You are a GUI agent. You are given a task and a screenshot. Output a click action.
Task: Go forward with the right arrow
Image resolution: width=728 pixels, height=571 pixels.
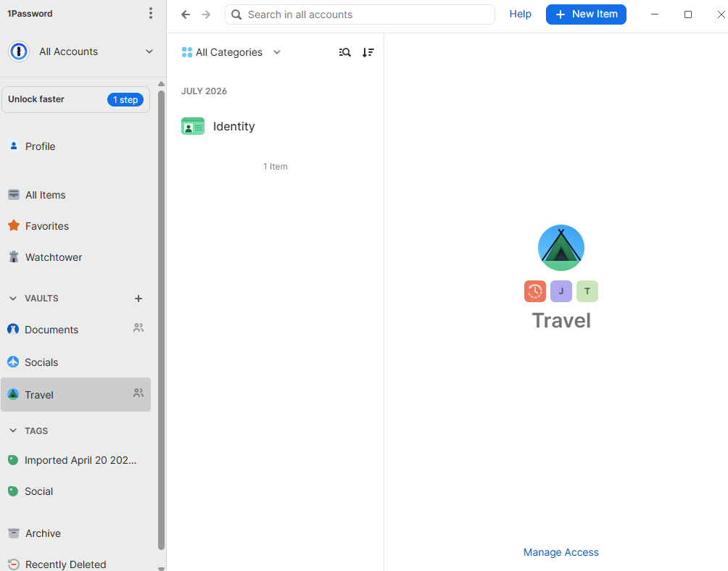(x=206, y=14)
